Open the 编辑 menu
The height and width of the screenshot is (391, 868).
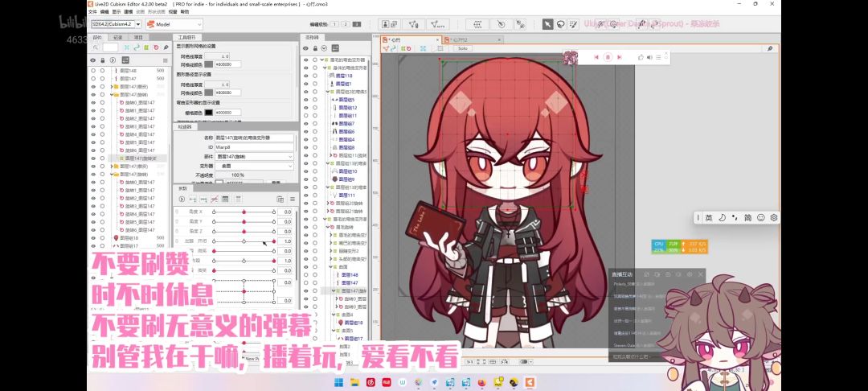click(104, 11)
